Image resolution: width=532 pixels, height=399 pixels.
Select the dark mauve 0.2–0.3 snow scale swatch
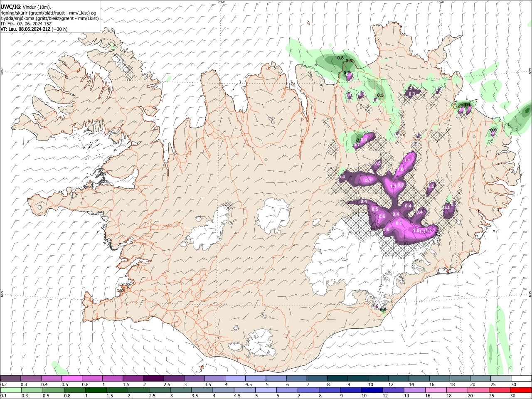tap(10, 378)
